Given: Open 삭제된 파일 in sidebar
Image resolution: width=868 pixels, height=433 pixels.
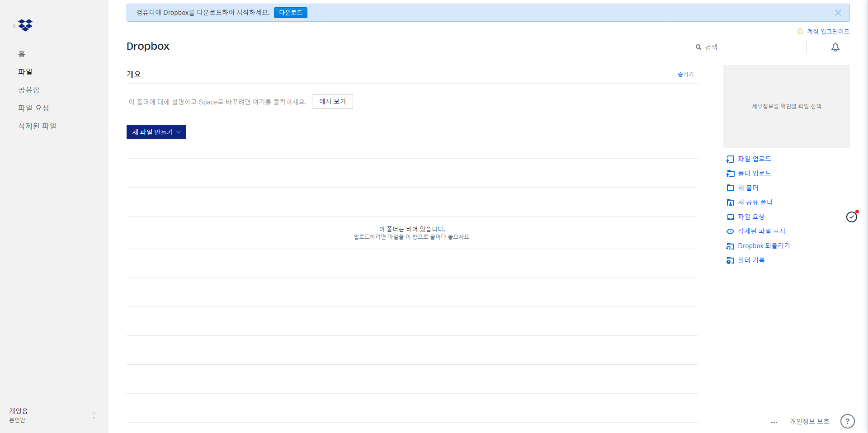Looking at the screenshot, I should point(38,126).
